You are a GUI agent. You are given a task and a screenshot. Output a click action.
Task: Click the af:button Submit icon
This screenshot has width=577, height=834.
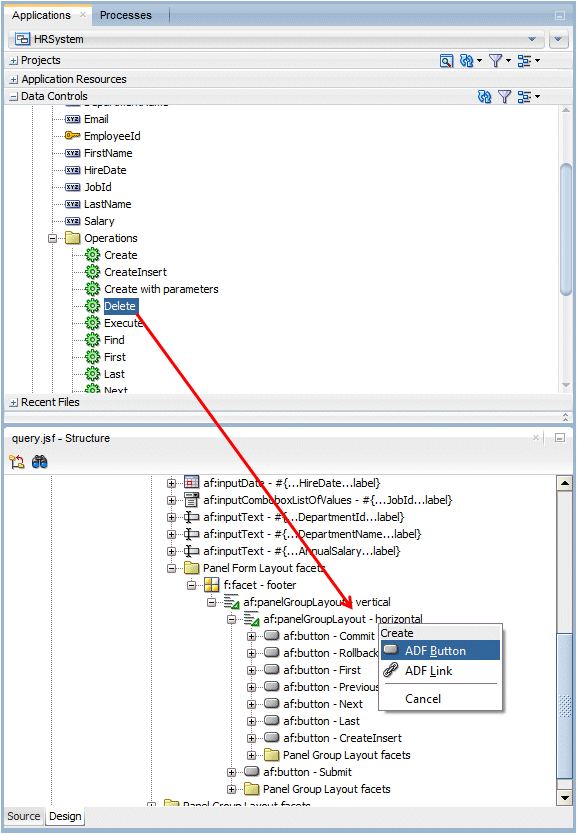coord(252,772)
